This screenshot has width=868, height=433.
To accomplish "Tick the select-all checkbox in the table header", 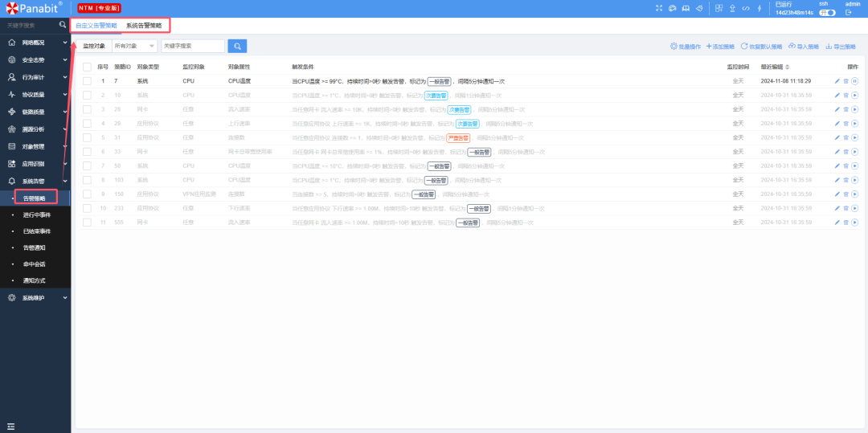I will pyautogui.click(x=87, y=67).
